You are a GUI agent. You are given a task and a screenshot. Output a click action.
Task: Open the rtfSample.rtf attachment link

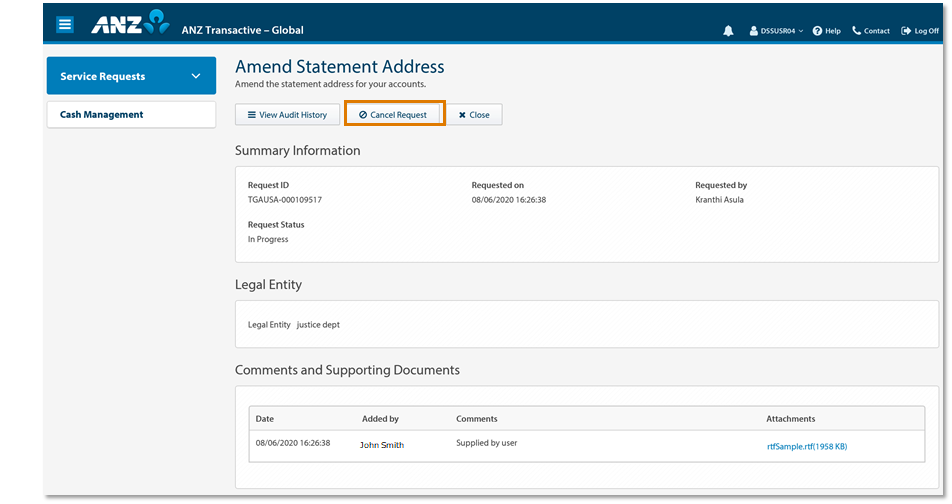[806, 446]
